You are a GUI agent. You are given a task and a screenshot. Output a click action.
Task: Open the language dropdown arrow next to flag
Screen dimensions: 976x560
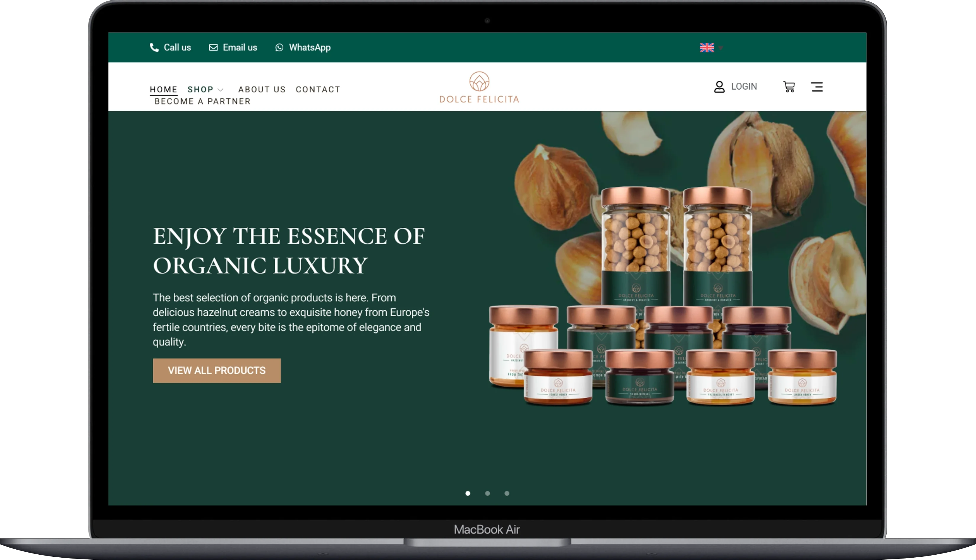(720, 48)
